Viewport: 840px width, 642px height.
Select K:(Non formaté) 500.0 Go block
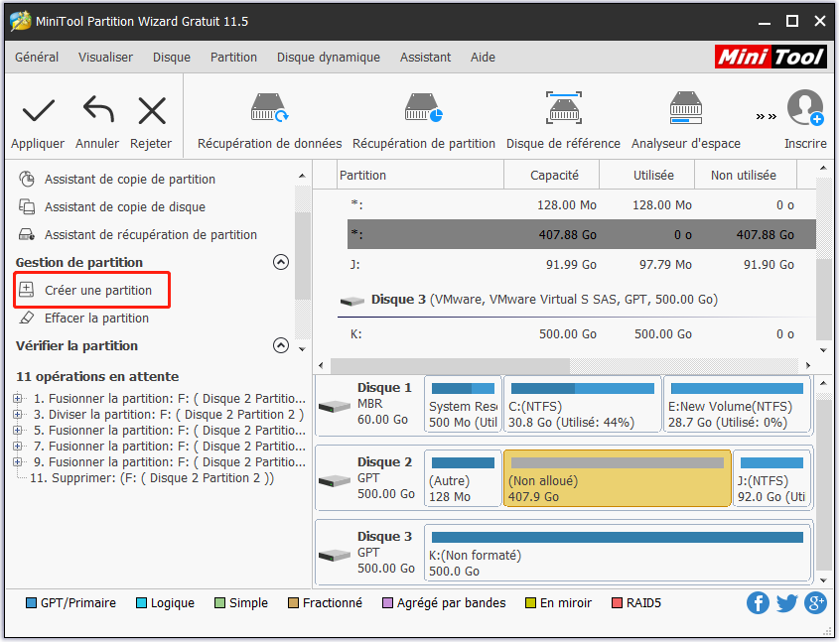[618, 553]
